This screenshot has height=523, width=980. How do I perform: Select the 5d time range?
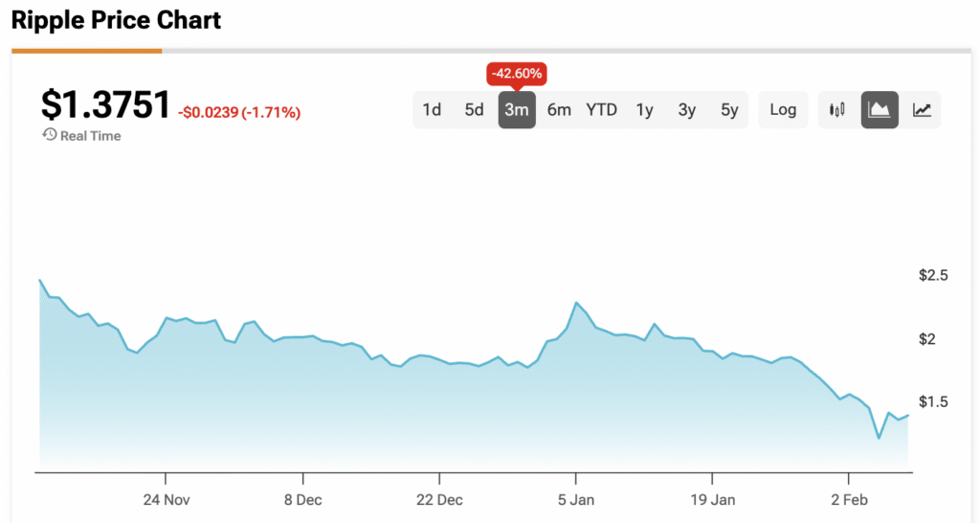tap(475, 110)
